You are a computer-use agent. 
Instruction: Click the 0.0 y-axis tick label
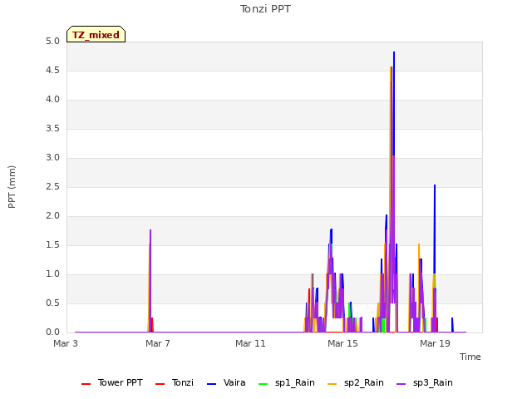[x=52, y=332]
